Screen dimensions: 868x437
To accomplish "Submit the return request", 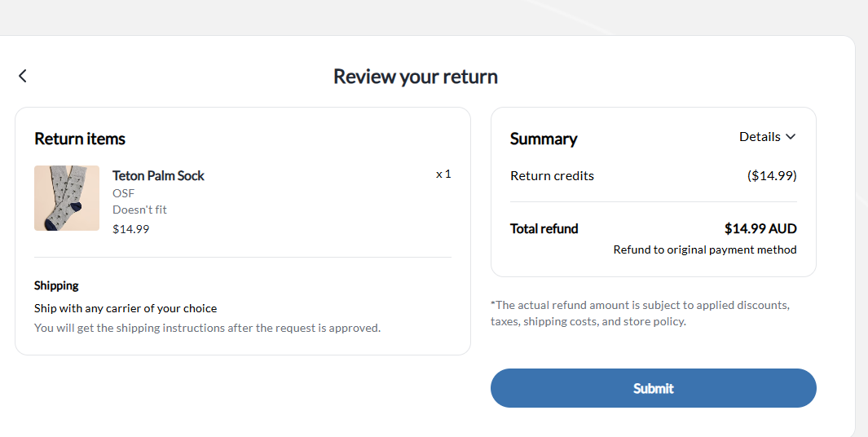I will tap(653, 388).
